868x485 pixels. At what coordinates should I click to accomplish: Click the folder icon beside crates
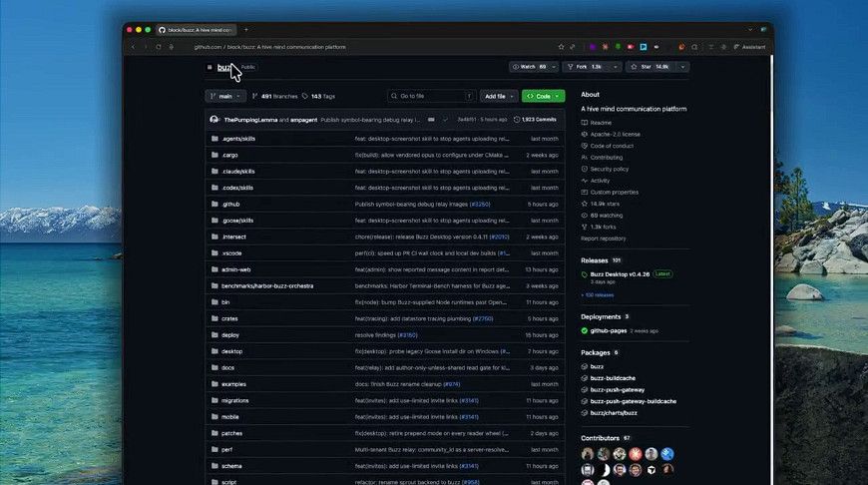pos(215,318)
